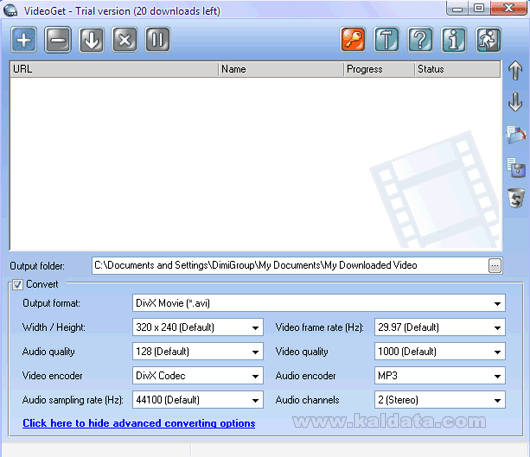Sort list by Status column header
Image resolution: width=530 pixels, height=457 pixels.
coord(457,69)
